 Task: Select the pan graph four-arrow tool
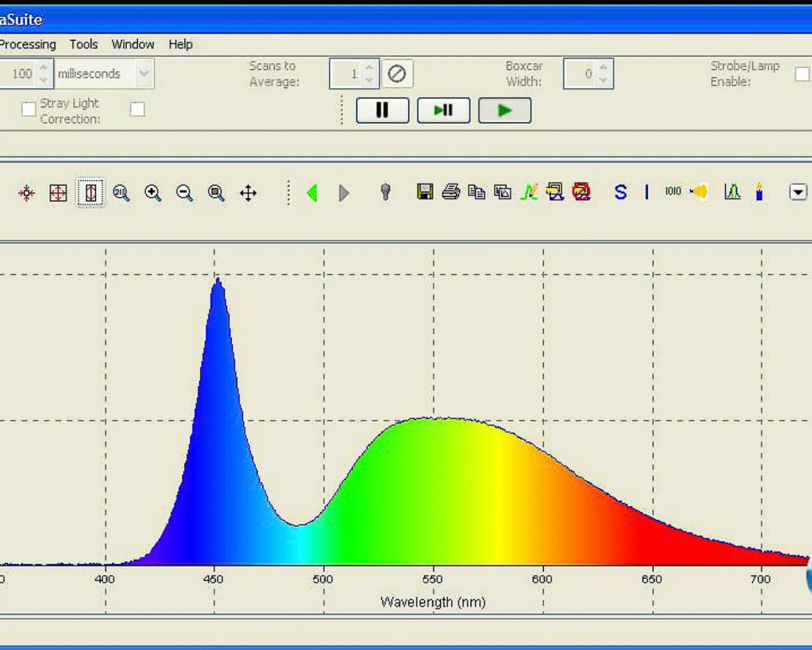click(x=248, y=193)
